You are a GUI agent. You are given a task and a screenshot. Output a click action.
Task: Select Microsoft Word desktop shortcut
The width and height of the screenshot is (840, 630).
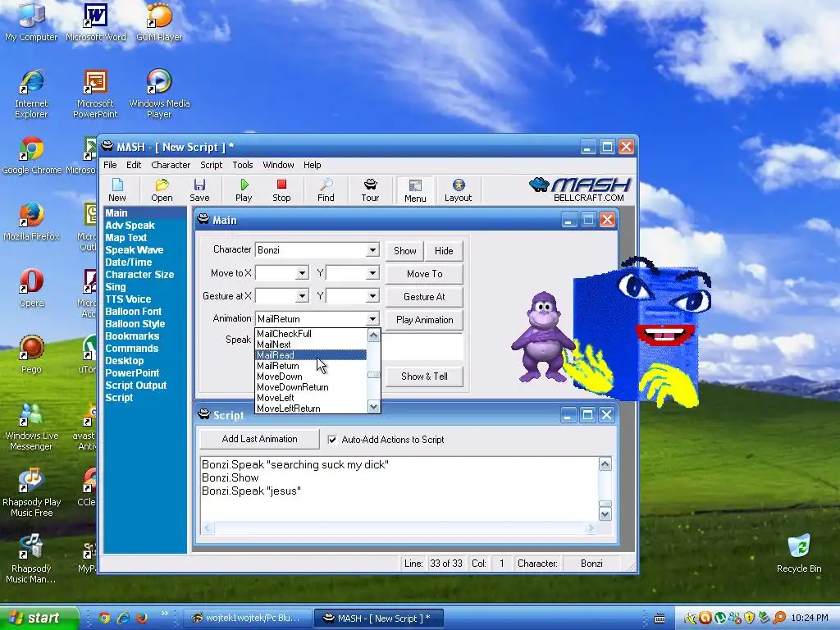click(x=96, y=22)
